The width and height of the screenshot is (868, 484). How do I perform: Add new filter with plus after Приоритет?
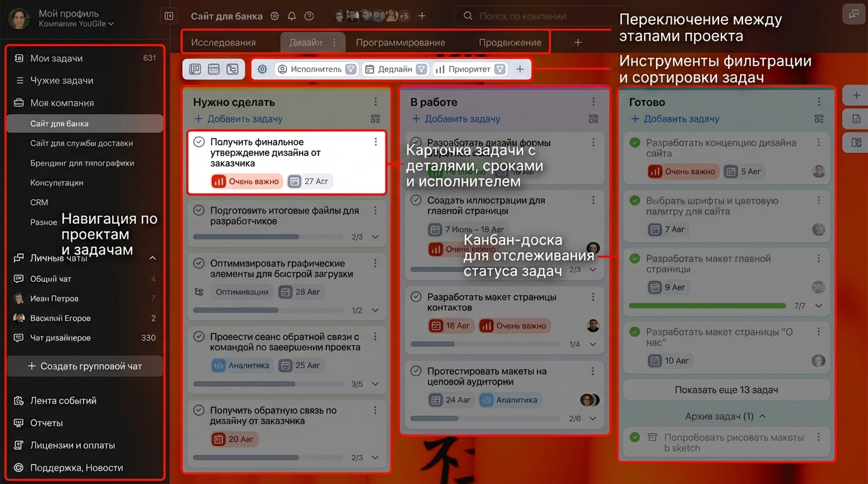point(520,69)
